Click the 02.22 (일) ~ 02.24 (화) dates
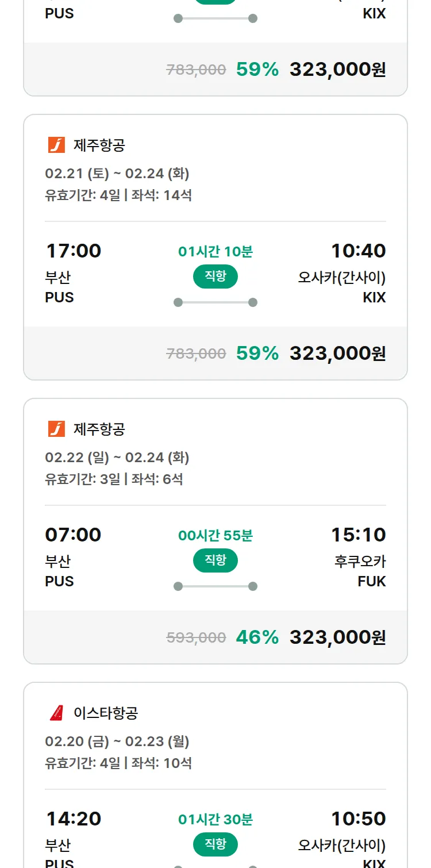This screenshot has height=868, width=431. point(117,457)
